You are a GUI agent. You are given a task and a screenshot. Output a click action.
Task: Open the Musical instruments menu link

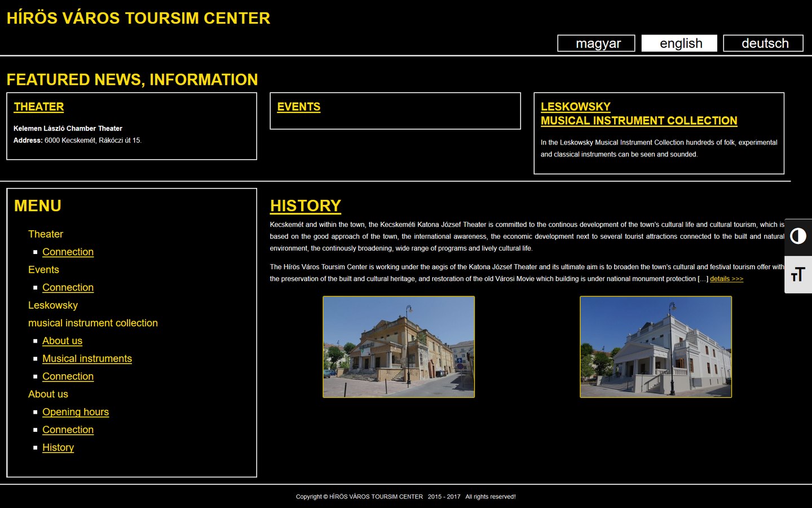pos(87,358)
